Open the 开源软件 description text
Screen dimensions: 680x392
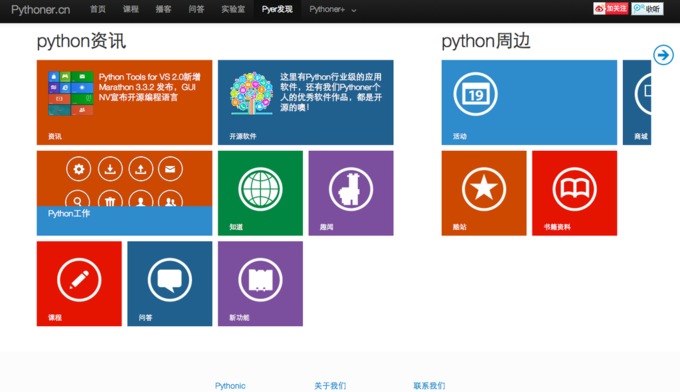click(331, 92)
